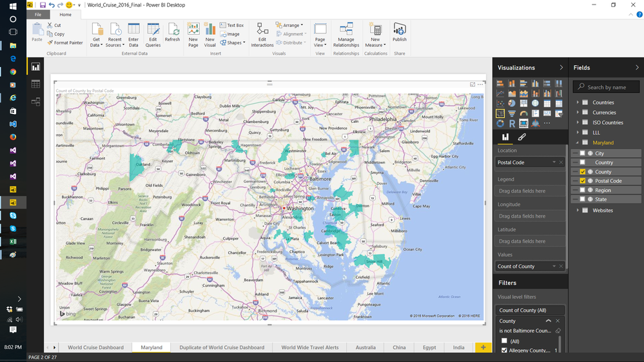This screenshot has width=644, height=362.
Task: Select the Card 123 visualization
Action: coord(547,113)
